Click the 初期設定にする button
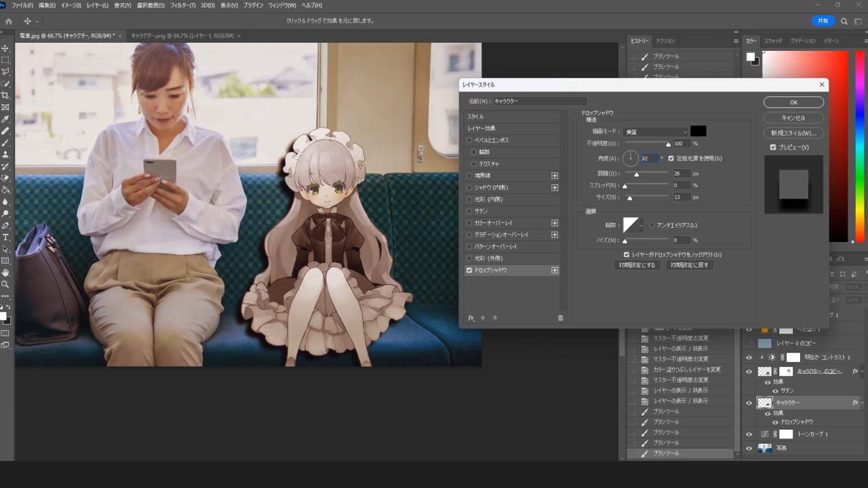 [637, 265]
